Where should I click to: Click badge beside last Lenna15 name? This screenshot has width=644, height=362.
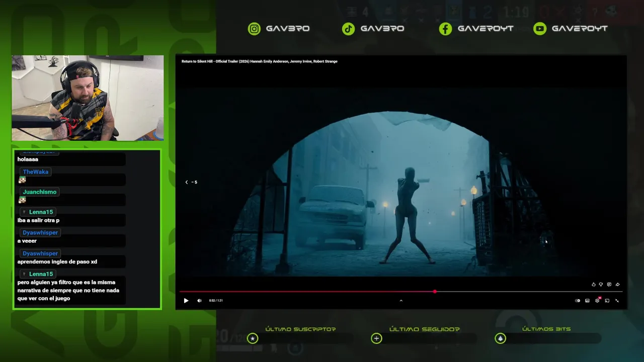tap(24, 274)
